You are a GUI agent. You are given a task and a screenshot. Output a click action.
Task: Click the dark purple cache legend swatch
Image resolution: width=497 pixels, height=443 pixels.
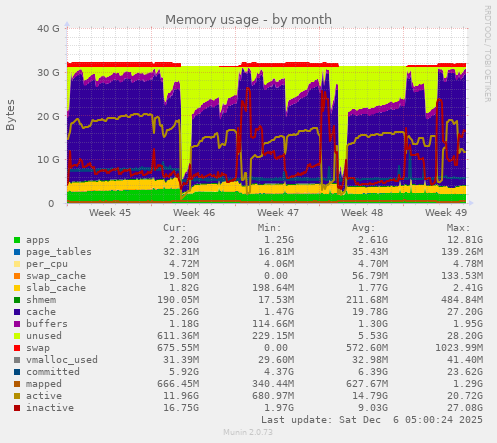pyautogui.click(x=17, y=312)
